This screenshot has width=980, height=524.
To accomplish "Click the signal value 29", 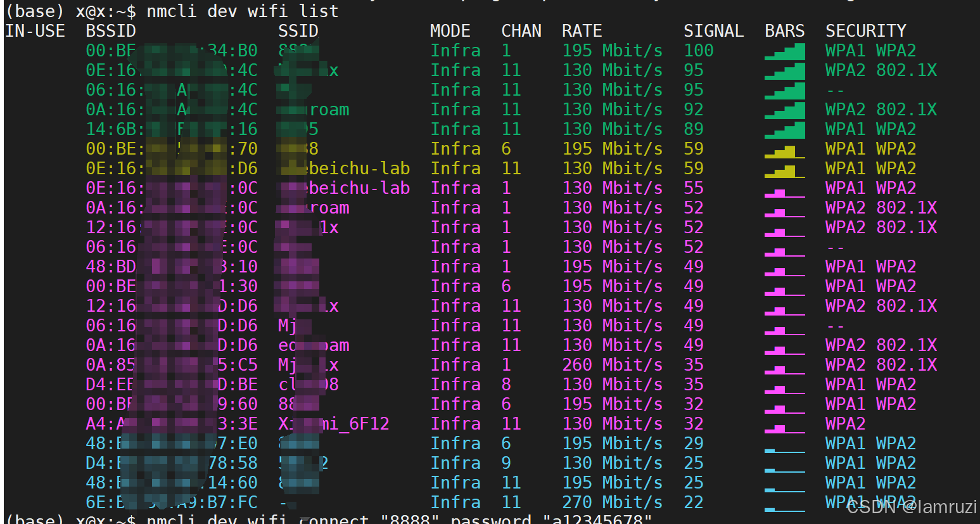I will click(694, 444).
